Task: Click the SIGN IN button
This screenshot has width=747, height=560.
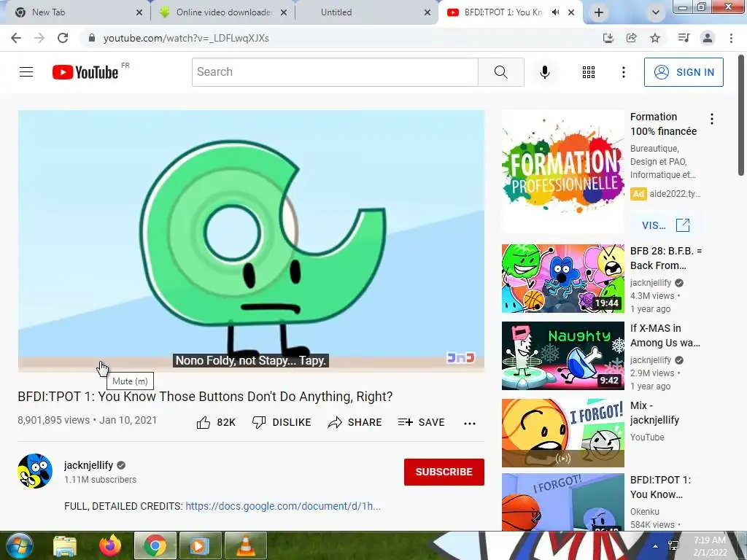Action: pyautogui.click(x=684, y=72)
